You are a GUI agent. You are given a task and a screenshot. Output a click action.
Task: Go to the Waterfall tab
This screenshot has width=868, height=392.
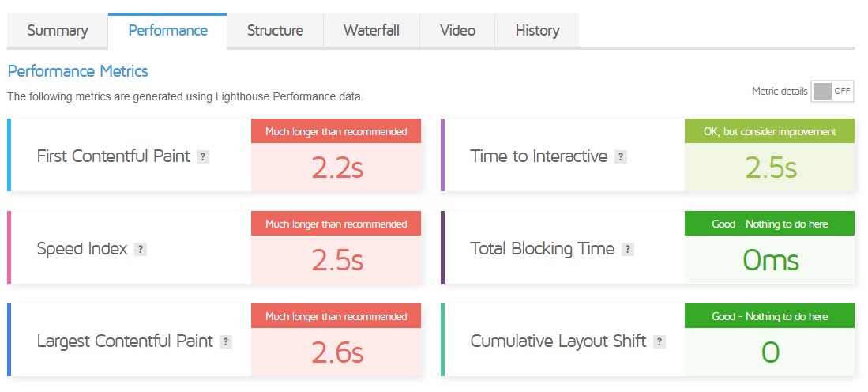tap(371, 31)
